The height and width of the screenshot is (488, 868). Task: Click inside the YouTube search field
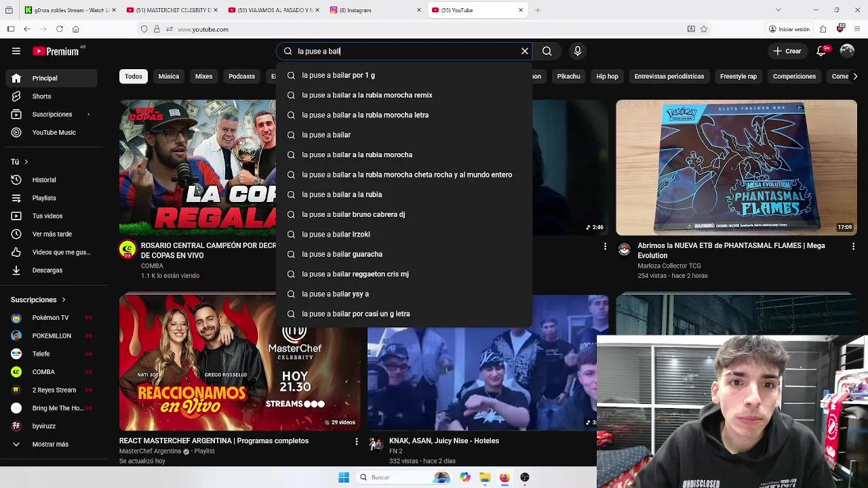tap(406, 51)
